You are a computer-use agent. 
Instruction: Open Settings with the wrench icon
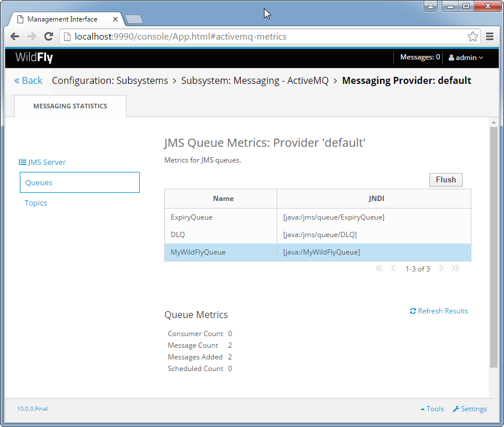click(x=470, y=409)
